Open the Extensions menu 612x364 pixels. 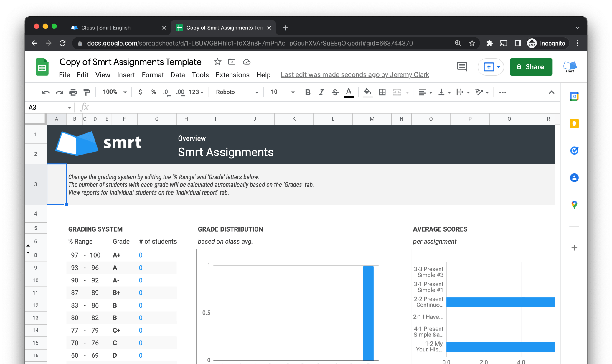tap(232, 75)
